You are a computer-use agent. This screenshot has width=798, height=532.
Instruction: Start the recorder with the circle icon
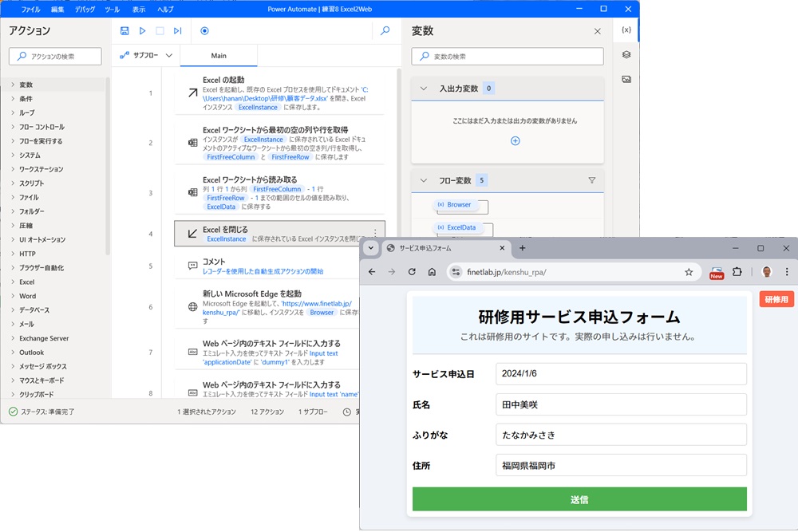pos(204,31)
